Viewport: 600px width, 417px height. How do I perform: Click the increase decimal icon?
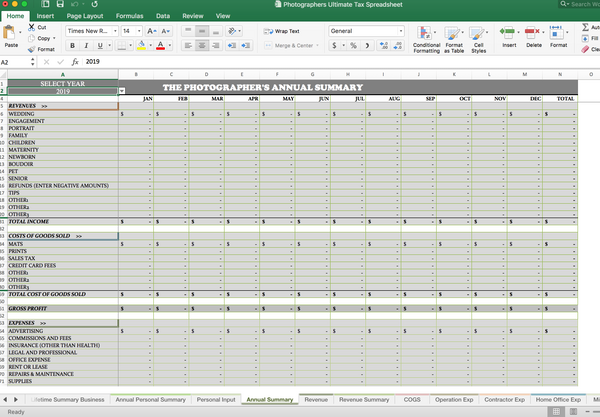tap(384, 46)
